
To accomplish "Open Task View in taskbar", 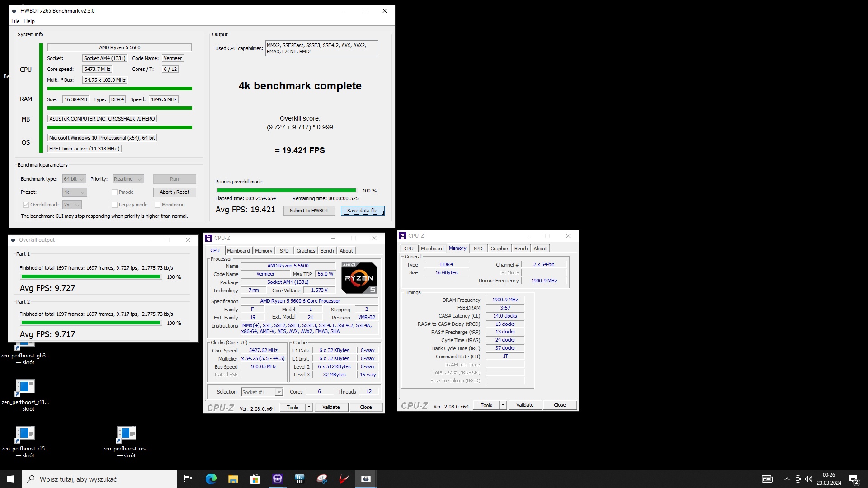I will coord(188,479).
